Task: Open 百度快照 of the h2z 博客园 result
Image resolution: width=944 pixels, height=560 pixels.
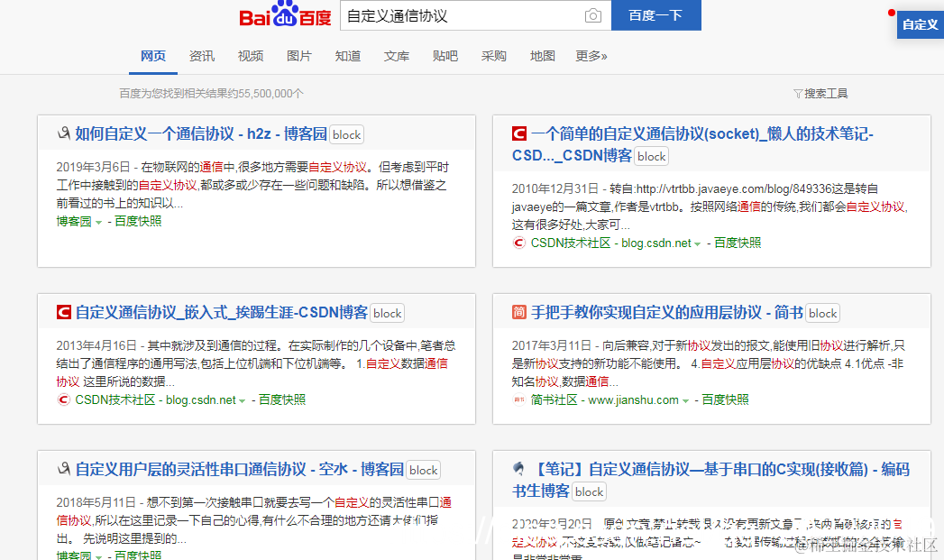Action: (138, 221)
